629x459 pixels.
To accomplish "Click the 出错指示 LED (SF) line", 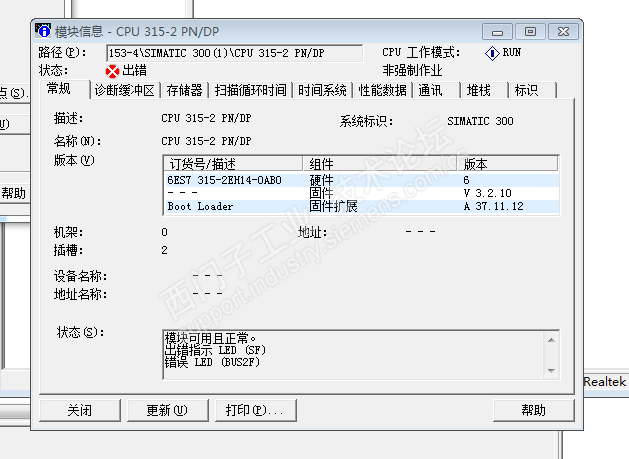I will (x=215, y=350).
